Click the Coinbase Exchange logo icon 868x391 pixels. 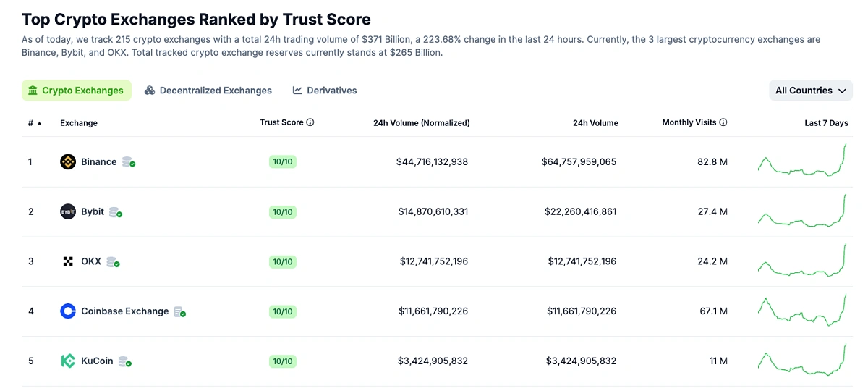point(68,311)
